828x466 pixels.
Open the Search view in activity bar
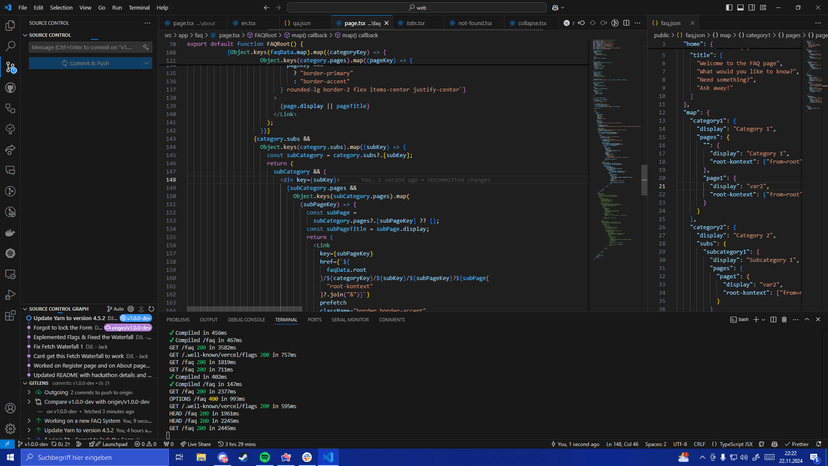(10, 46)
